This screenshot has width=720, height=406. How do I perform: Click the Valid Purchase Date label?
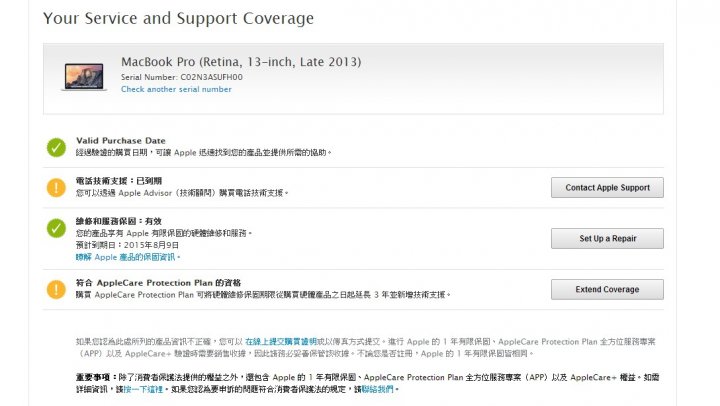pos(121,141)
